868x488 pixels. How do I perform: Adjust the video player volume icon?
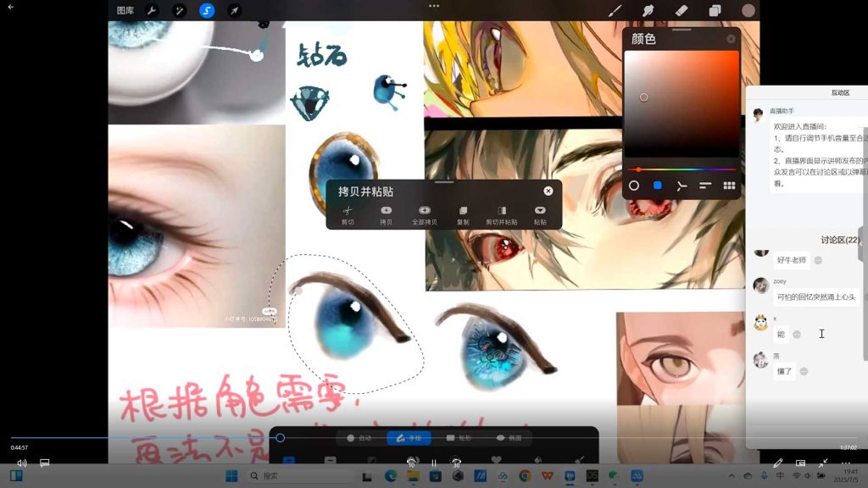(x=21, y=463)
